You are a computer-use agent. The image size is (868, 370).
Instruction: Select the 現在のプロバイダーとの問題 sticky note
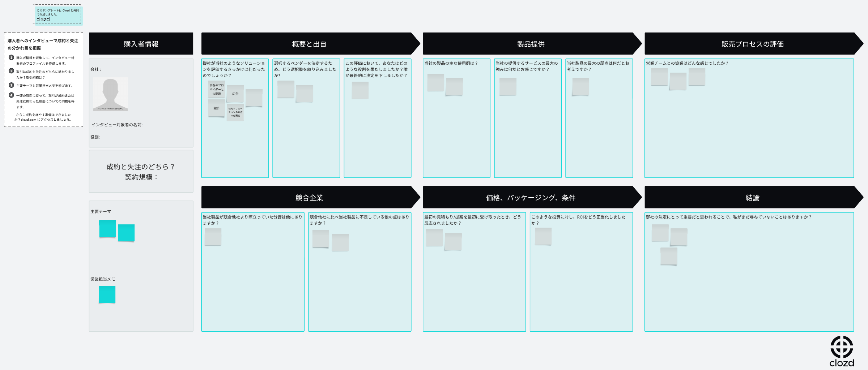tap(216, 89)
